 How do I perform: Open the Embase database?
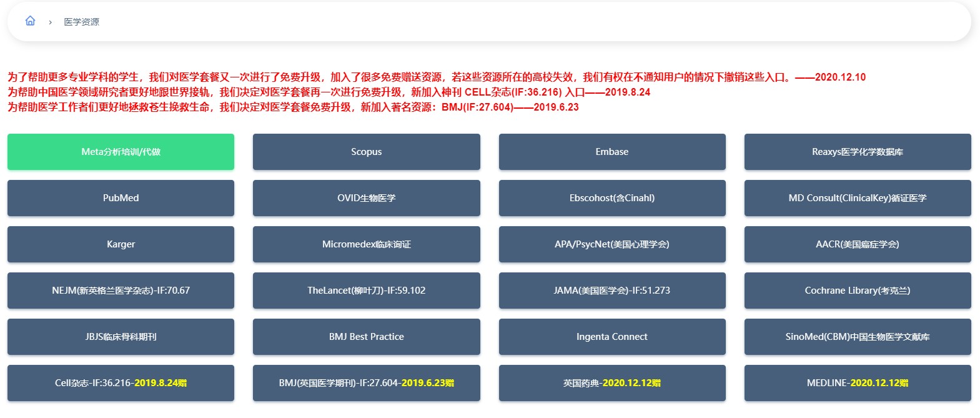click(x=612, y=152)
